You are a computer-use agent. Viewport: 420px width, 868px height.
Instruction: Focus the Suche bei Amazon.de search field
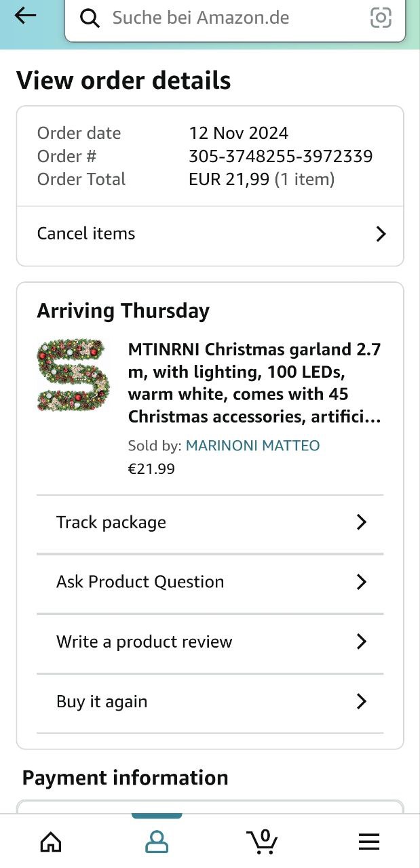231,18
